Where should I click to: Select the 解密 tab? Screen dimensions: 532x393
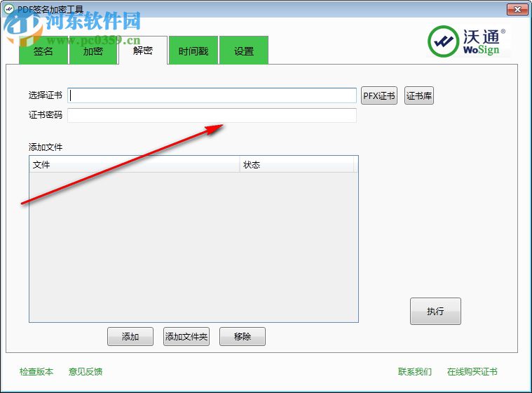(143, 51)
